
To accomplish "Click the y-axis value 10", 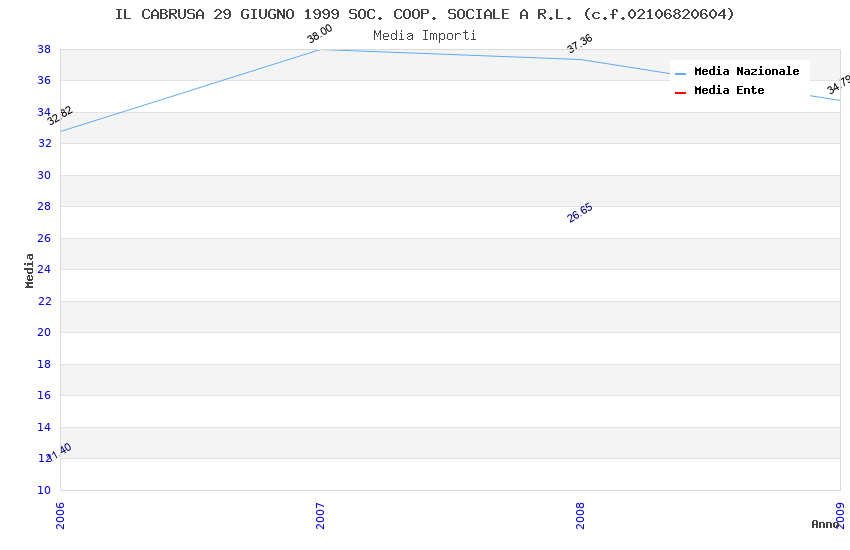I will click(x=44, y=490).
